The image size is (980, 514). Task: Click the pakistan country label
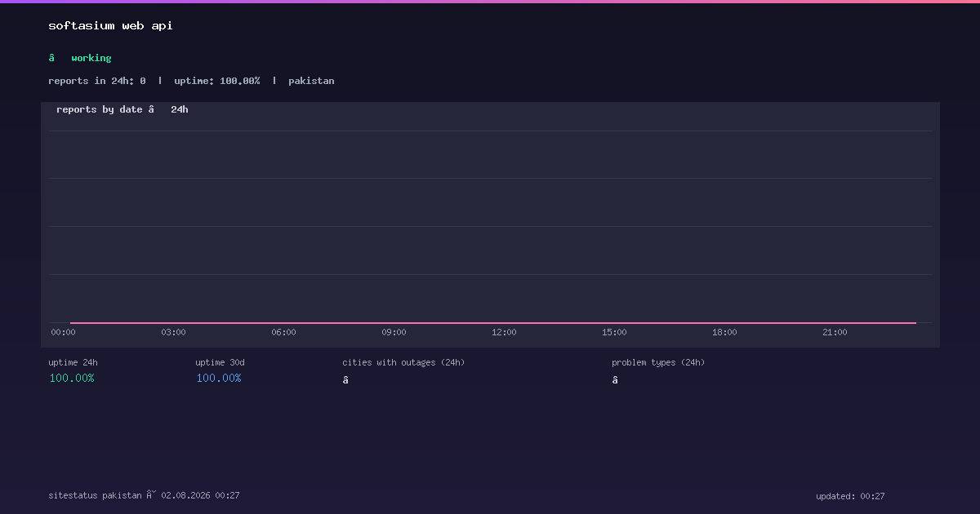[x=311, y=81]
